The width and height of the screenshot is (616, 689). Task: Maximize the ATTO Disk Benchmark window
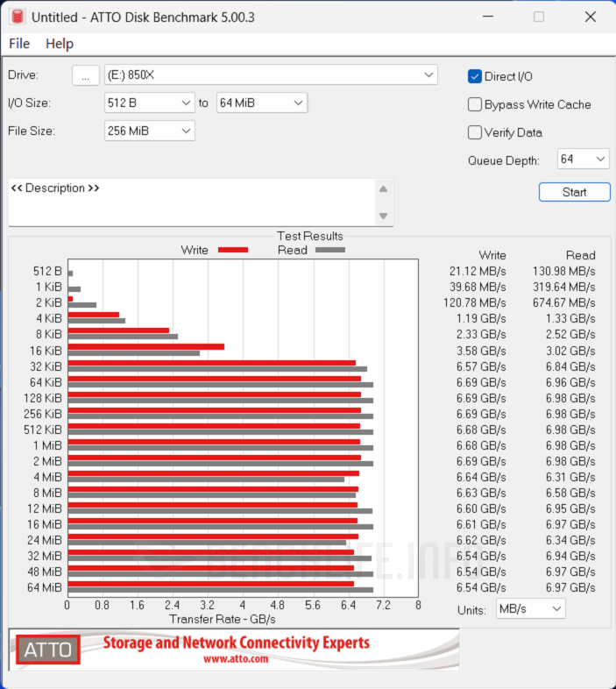(x=539, y=17)
